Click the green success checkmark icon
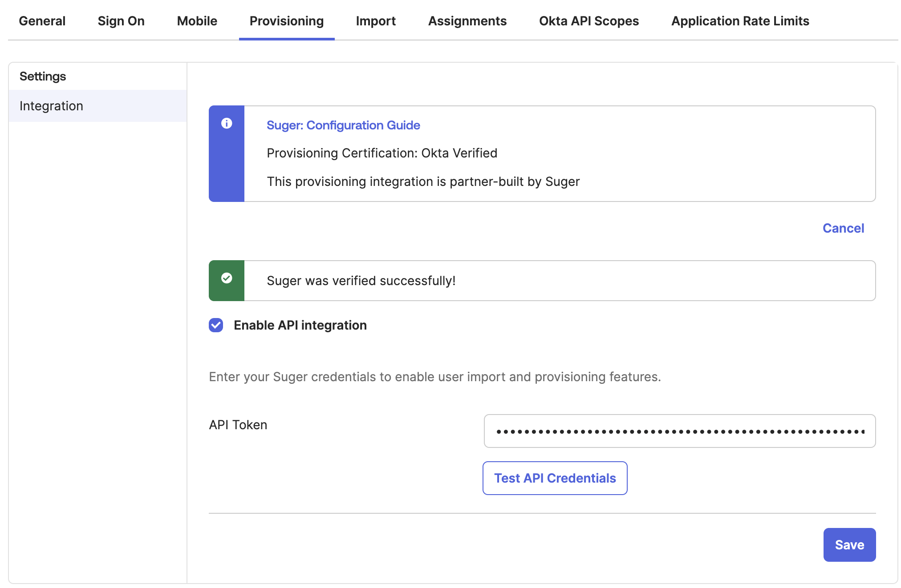 (227, 278)
